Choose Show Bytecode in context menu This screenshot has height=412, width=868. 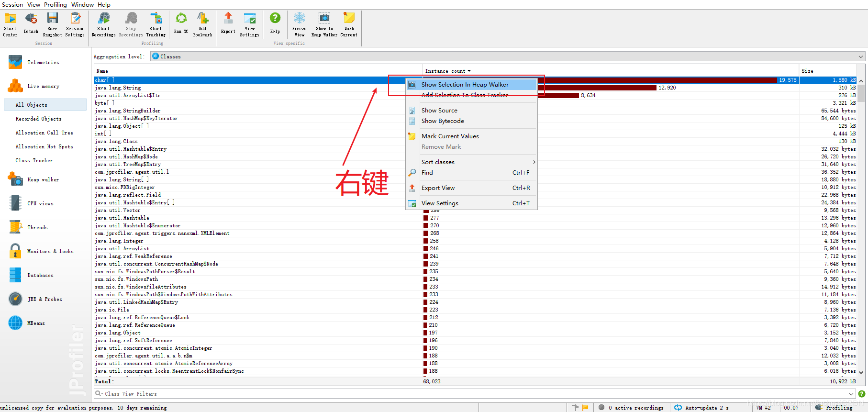tap(471, 121)
